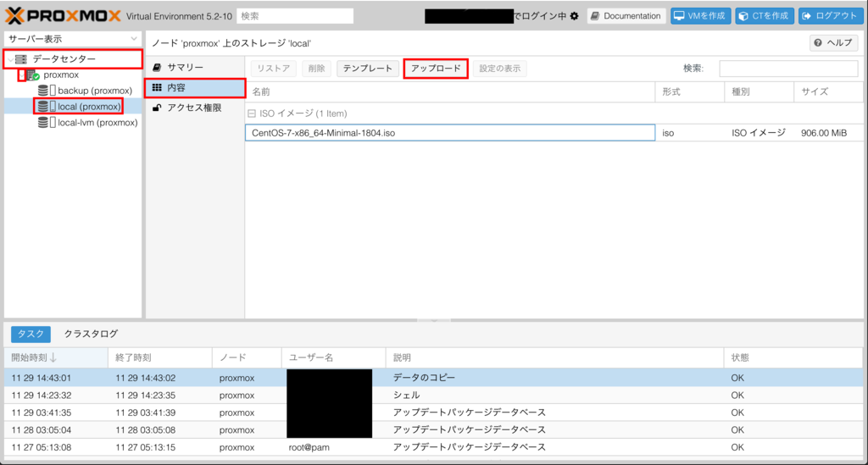
Task: Switch to the タスク tab
Action: pyautogui.click(x=31, y=334)
